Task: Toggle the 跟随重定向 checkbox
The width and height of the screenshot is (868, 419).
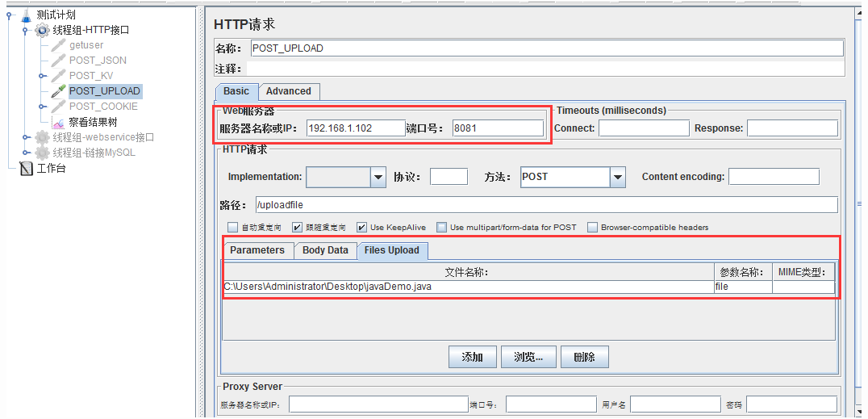Action: (x=297, y=227)
